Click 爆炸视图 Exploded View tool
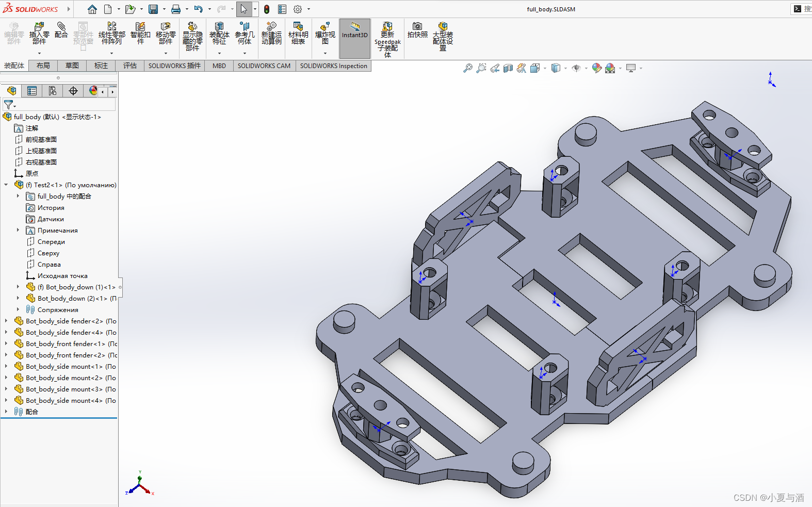Screen dimensions: 812x507 click(x=325, y=34)
